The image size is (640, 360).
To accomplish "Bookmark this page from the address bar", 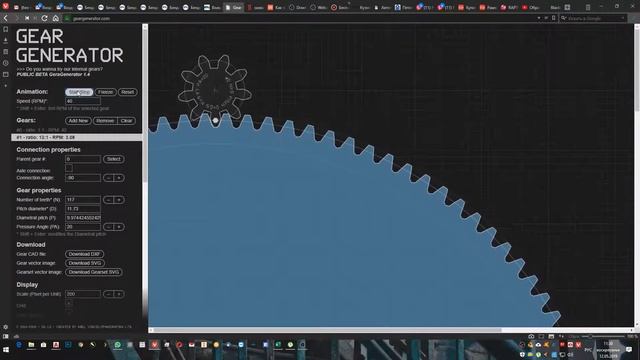I will pyautogui.click(x=553, y=18).
